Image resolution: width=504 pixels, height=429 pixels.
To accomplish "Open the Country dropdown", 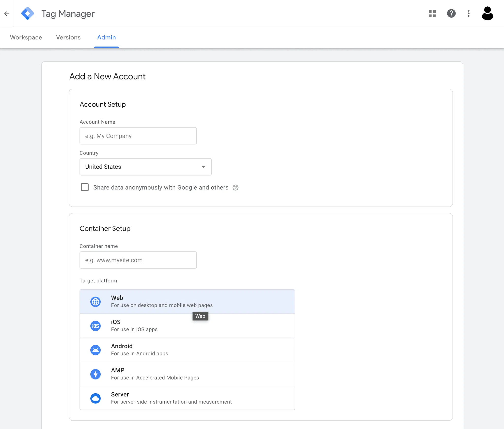I will [x=145, y=167].
